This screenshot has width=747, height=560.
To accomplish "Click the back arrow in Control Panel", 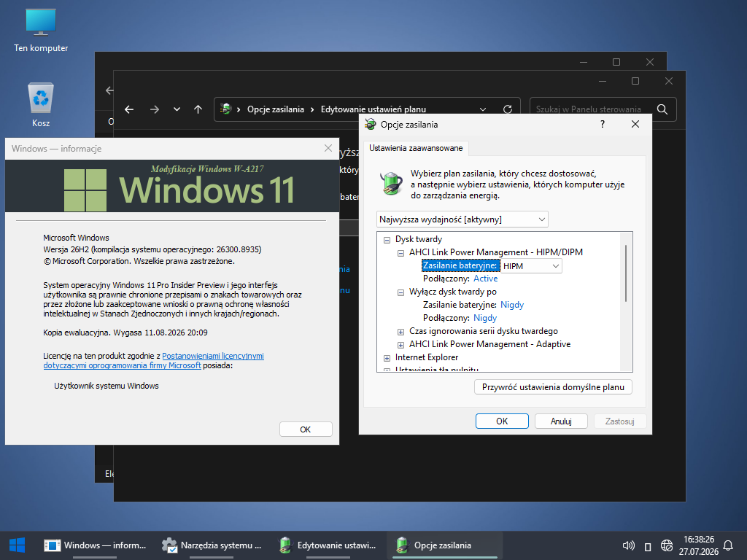I will pyautogui.click(x=129, y=109).
